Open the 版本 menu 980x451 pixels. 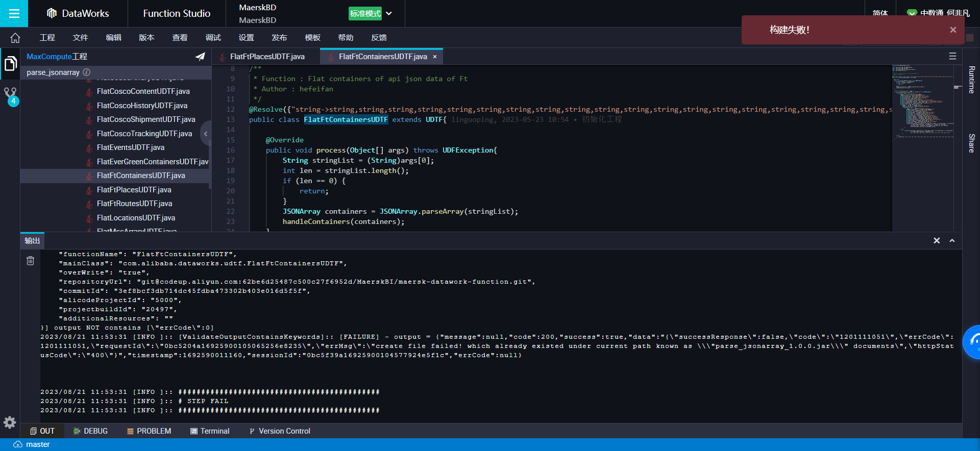point(147,38)
